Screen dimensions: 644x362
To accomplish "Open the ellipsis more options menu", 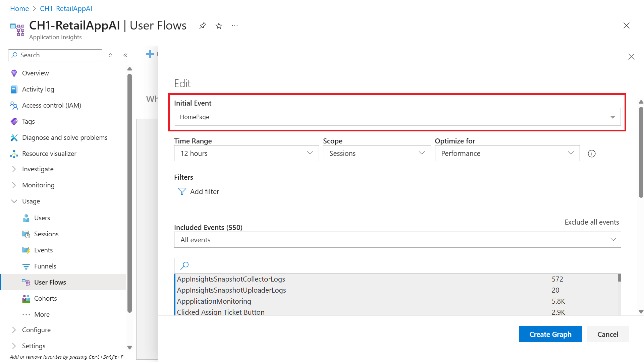I will click(235, 26).
